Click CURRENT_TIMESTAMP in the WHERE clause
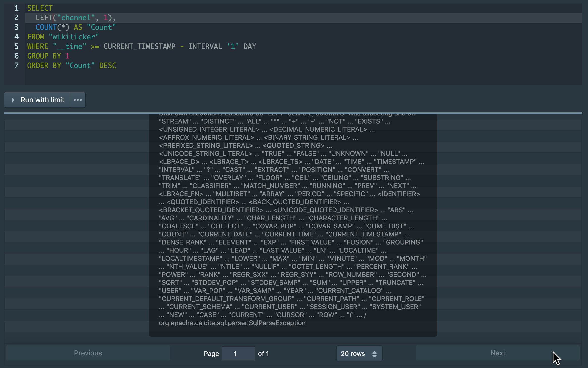 click(x=139, y=46)
